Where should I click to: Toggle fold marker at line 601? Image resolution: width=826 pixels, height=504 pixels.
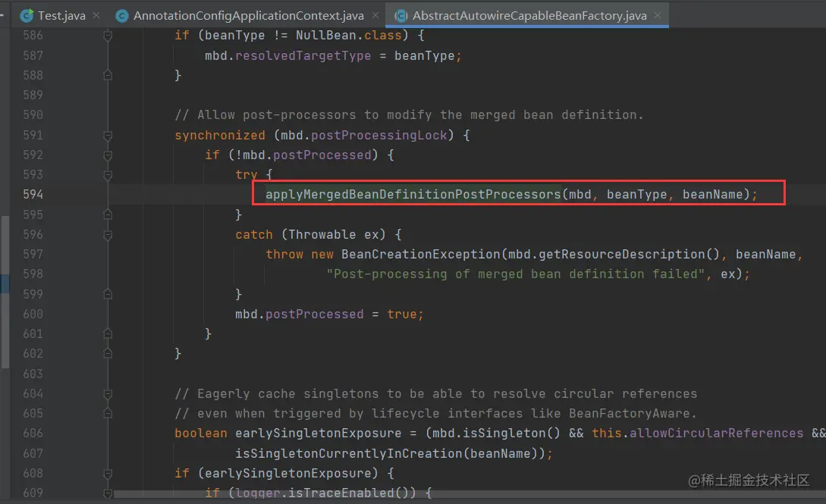pos(108,333)
